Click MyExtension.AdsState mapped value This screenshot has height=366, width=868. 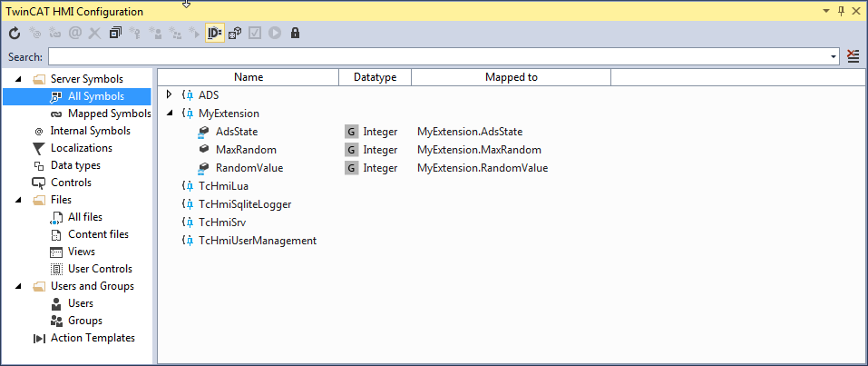(x=470, y=132)
